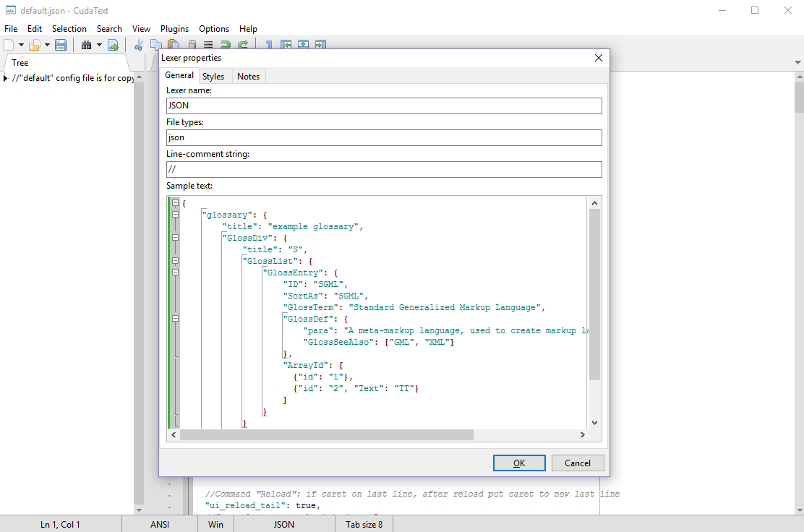Click the Lexer name input field
Screen dimensions: 804x532
pyautogui.click(x=384, y=106)
